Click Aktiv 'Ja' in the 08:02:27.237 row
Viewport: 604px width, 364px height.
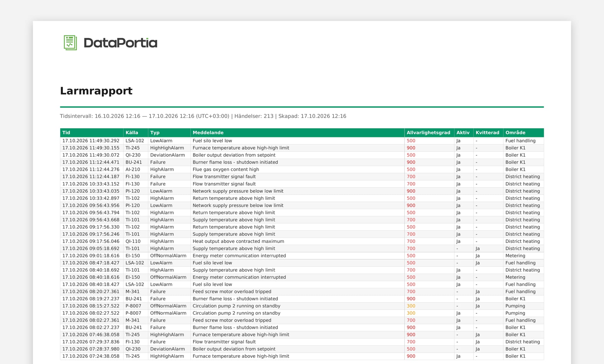coord(458,328)
